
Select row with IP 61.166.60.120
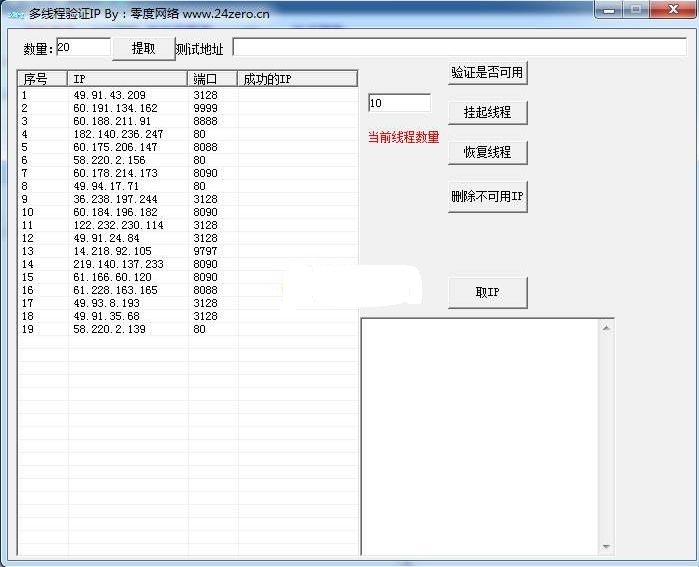pos(188,277)
